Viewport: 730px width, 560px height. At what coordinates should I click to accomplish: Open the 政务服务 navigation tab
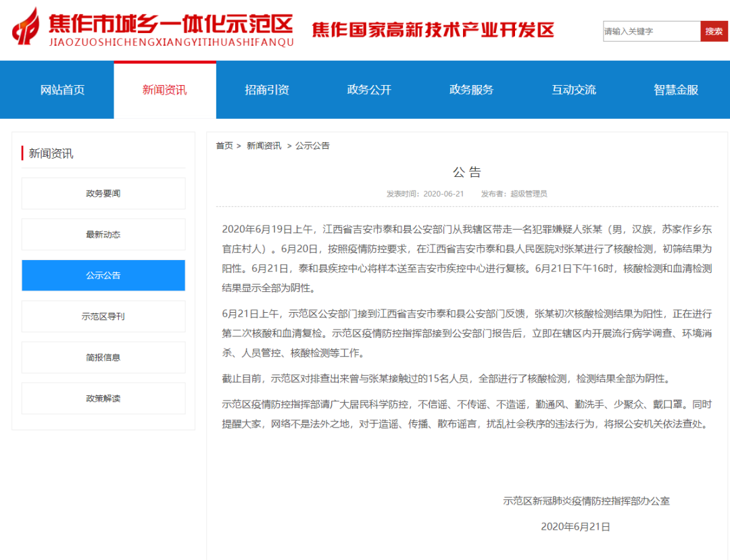[471, 90]
